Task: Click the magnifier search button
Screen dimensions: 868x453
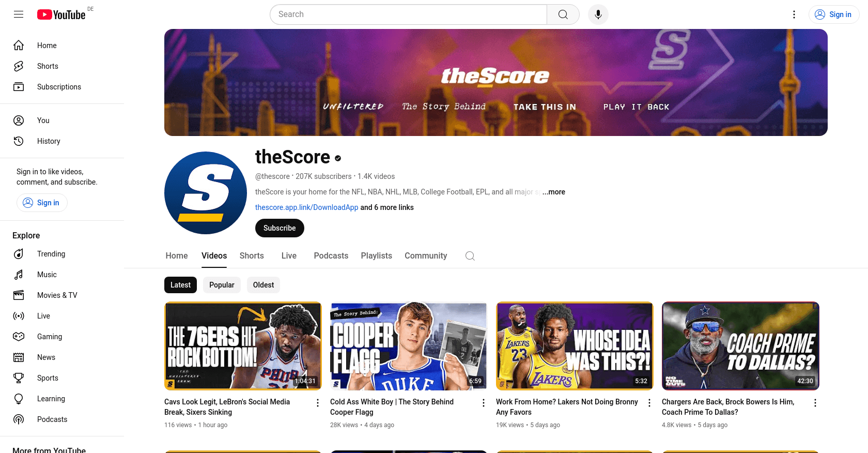Action: tap(563, 14)
